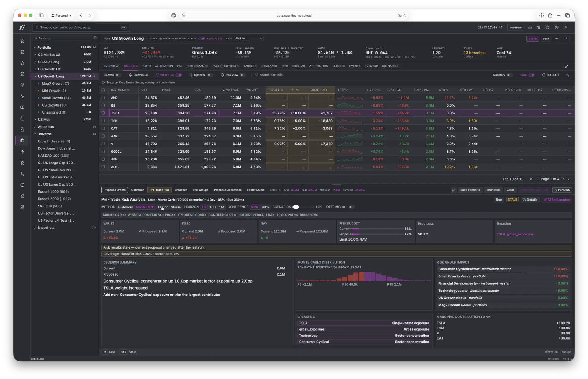Toggle the Risk View switch

(x=242, y=75)
